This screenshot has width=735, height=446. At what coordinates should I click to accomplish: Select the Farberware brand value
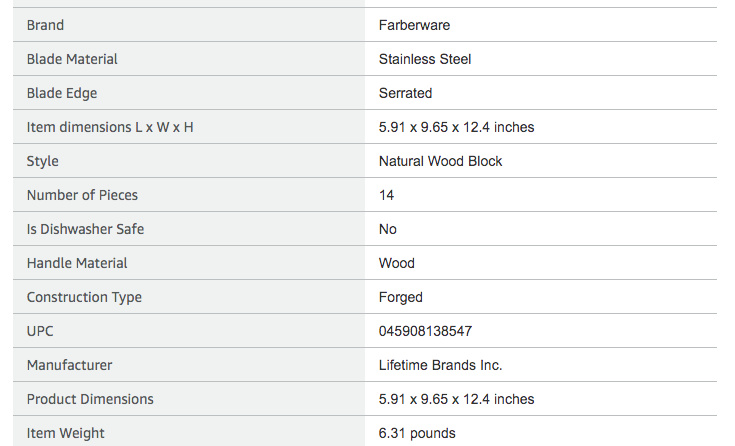414,25
